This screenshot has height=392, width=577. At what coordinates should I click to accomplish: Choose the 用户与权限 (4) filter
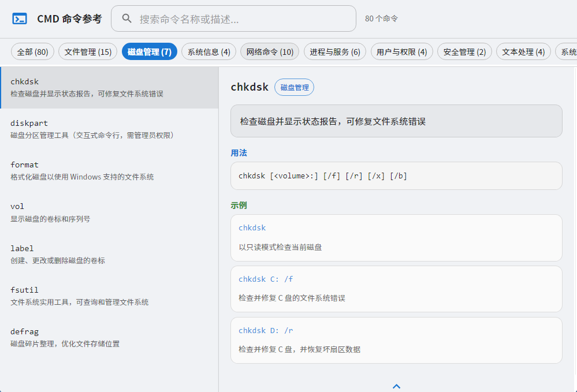tap(402, 52)
